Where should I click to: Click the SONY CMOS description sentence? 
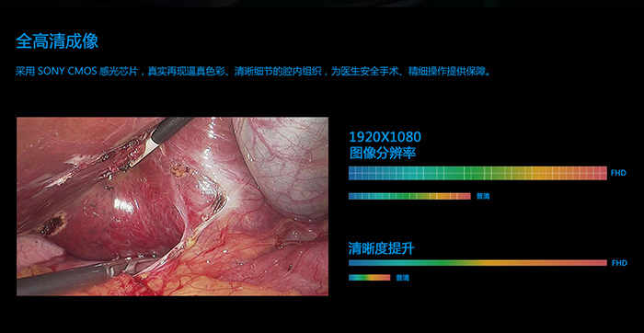(x=253, y=72)
